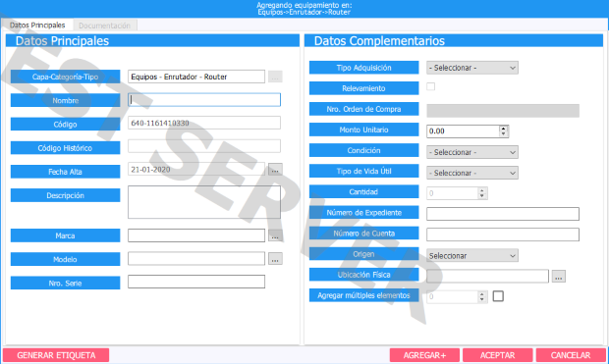Expand the Tipo de Vida Útil dropdown
This screenshot has height=364, width=609.
pos(472,173)
